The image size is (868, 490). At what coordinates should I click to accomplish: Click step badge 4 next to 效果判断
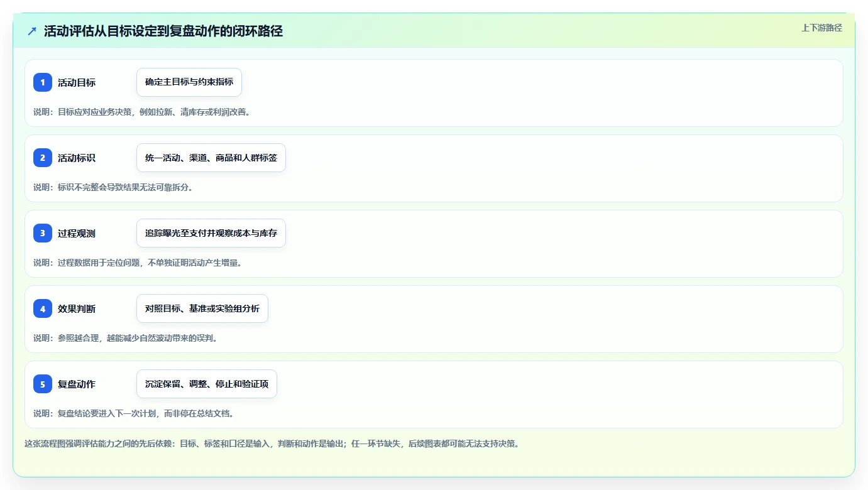(x=43, y=308)
